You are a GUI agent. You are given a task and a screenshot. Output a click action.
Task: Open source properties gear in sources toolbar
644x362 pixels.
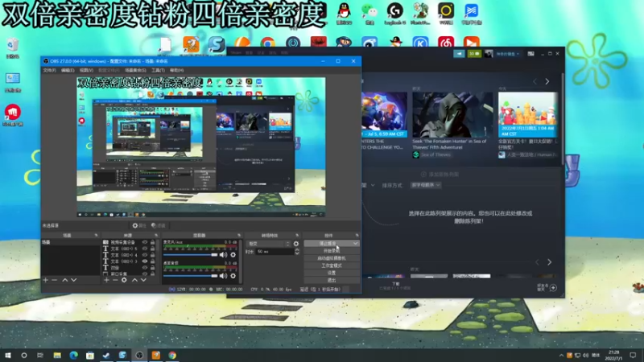point(124,280)
